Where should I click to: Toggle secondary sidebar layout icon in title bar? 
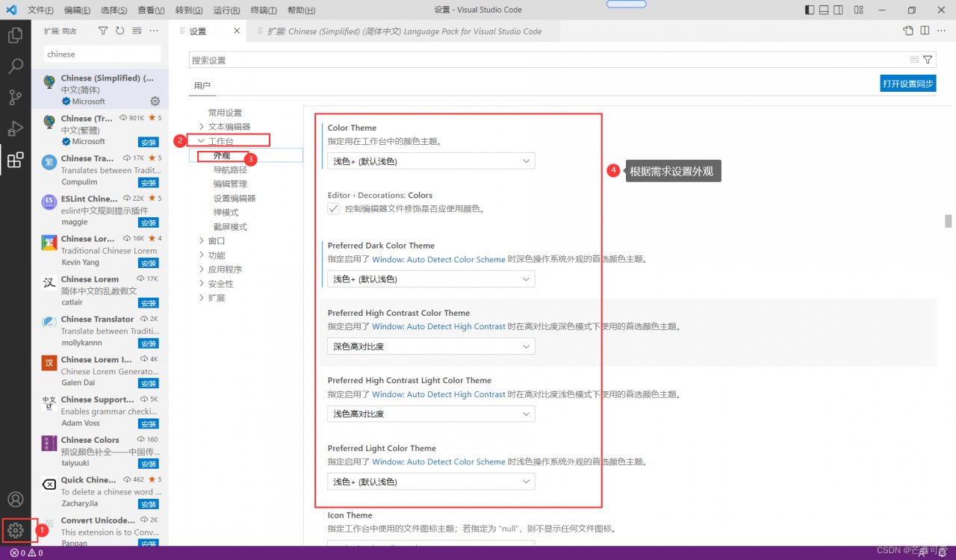[838, 10]
